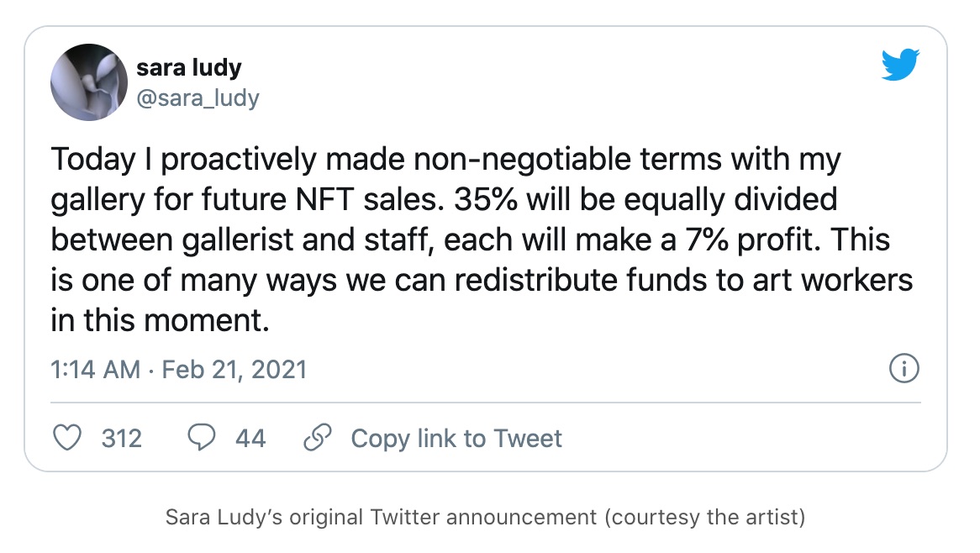Click the chain link icon
The image size is (980, 553).
click(x=317, y=438)
